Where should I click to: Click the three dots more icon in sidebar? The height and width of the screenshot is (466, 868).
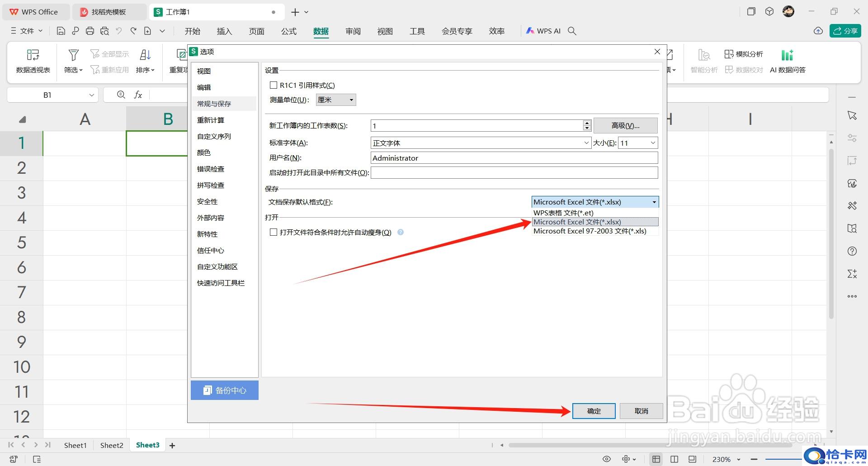[852, 296]
